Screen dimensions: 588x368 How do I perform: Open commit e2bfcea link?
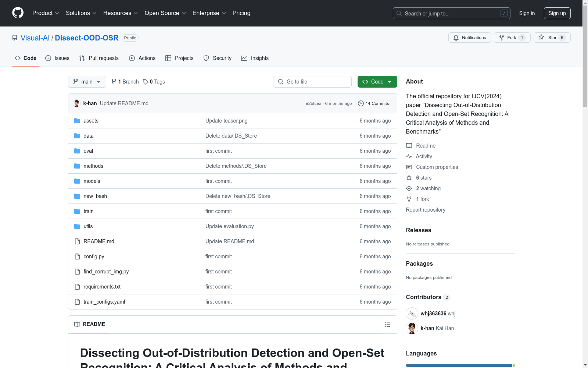[x=313, y=103]
